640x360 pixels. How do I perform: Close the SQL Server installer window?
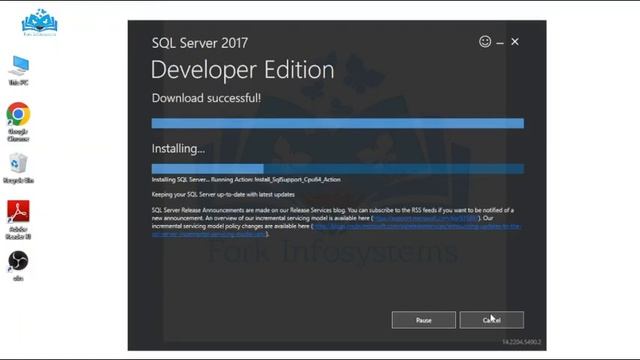[x=515, y=42]
